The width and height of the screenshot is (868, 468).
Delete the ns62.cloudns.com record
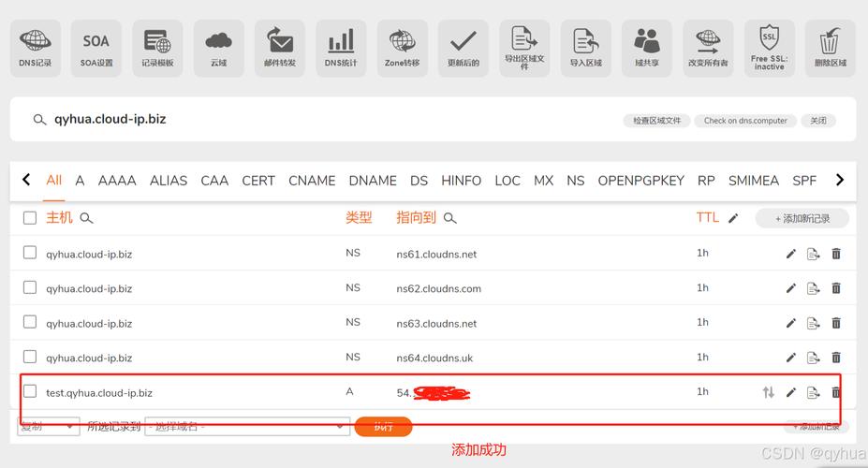click(836, 288)
